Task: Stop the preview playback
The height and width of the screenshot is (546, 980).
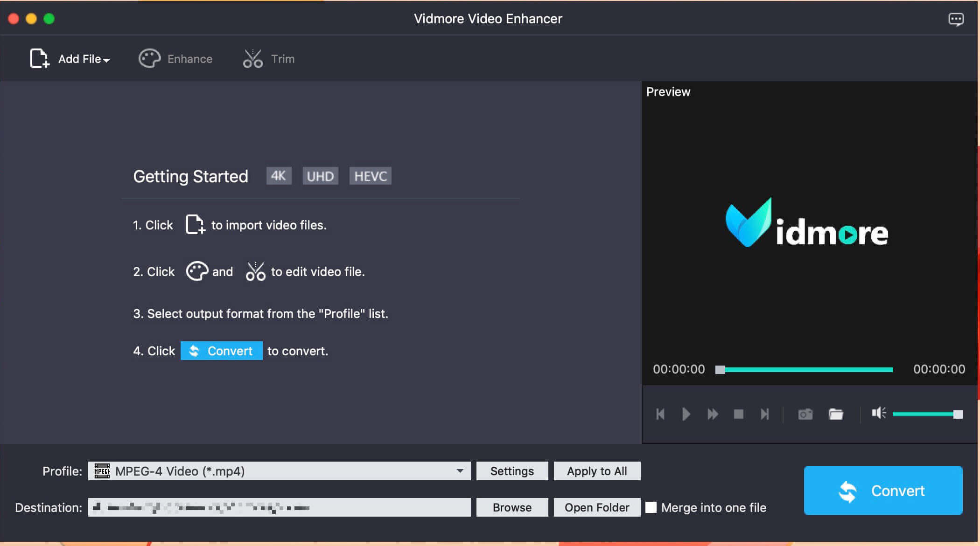Action: coord(738,414)
